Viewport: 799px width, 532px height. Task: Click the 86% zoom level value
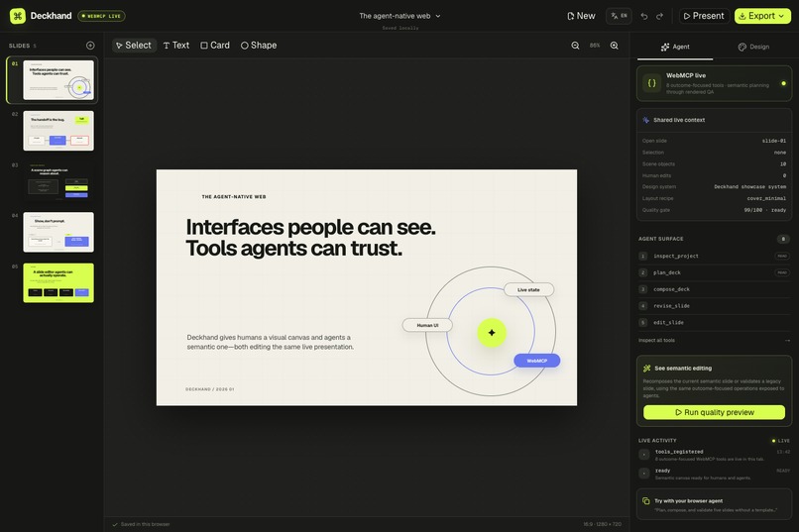click(595, 46)
